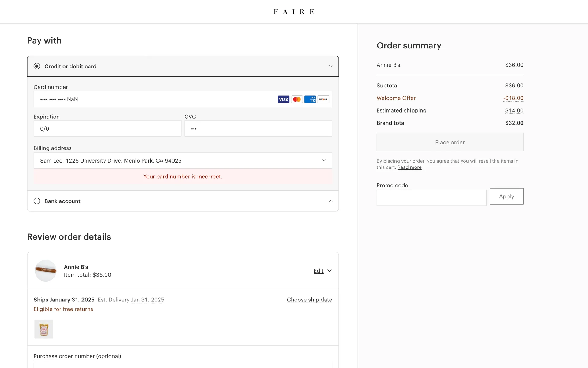Viewport: 588px width, 368px height.
Task: Click the Read more link
Action: tap(409, 167)
